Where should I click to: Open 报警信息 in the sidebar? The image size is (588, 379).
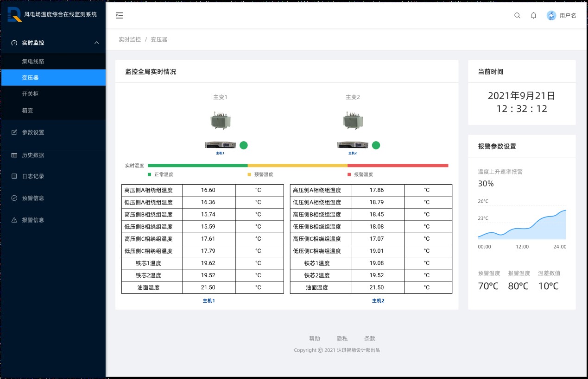(x=33, y=220)
